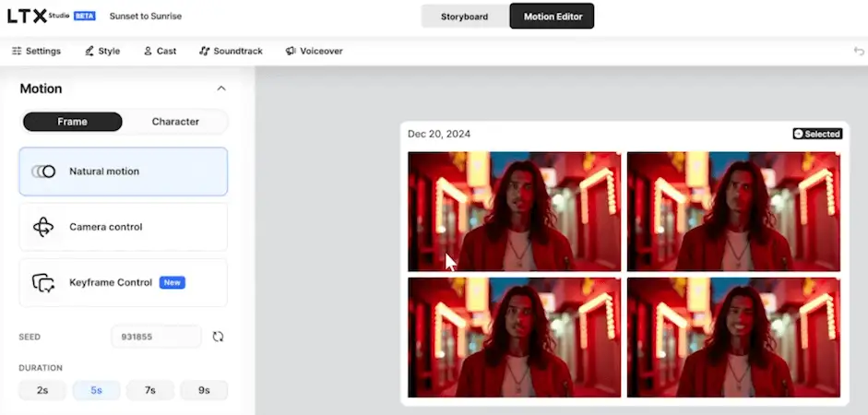Collapse the Motion section chevron

point(220,89)
